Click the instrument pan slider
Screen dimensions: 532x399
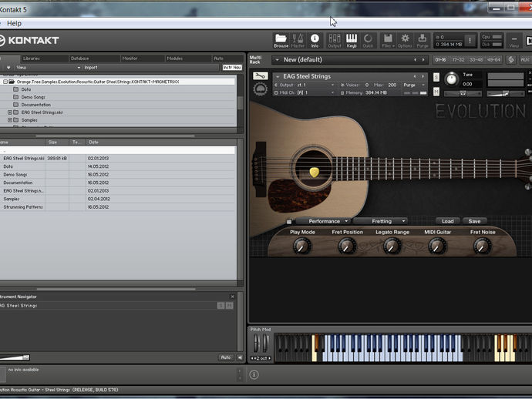[x=463, y=93]
